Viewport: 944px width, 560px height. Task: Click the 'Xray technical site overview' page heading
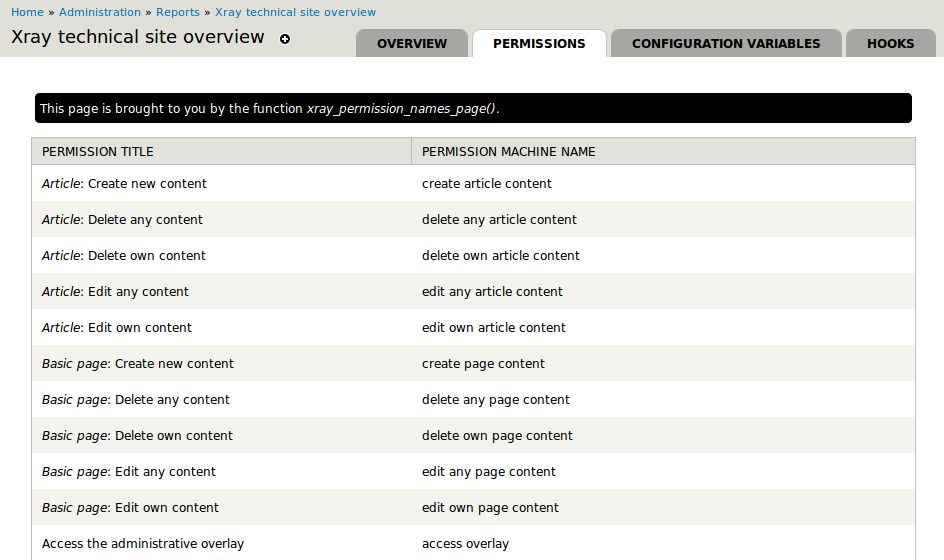click(x=138, y=37)
